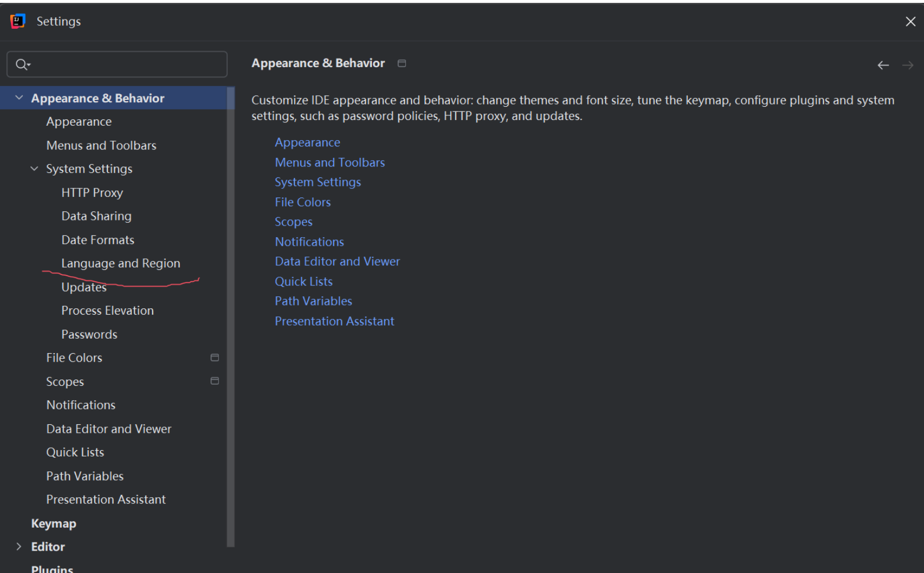The image size is (924, 573).
Task: Click the back arrow navigation icon
Action: click(883, 65)
